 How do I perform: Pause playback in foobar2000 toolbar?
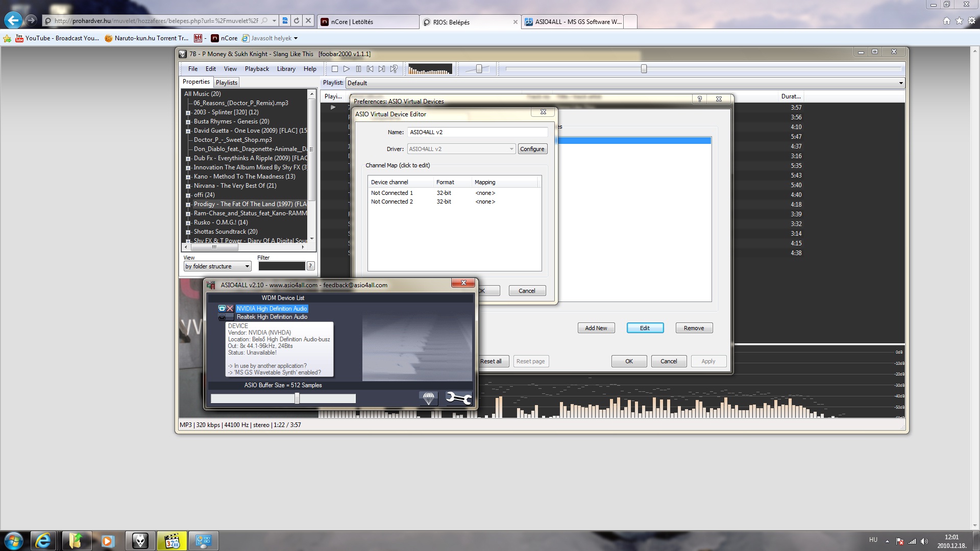pos(358,69)
